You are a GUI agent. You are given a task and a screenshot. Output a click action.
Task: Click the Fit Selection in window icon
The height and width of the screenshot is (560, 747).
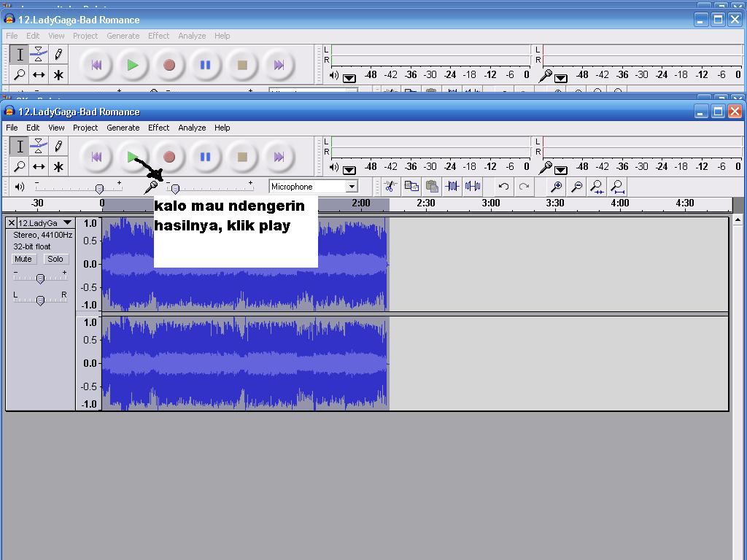coord(597,186)
